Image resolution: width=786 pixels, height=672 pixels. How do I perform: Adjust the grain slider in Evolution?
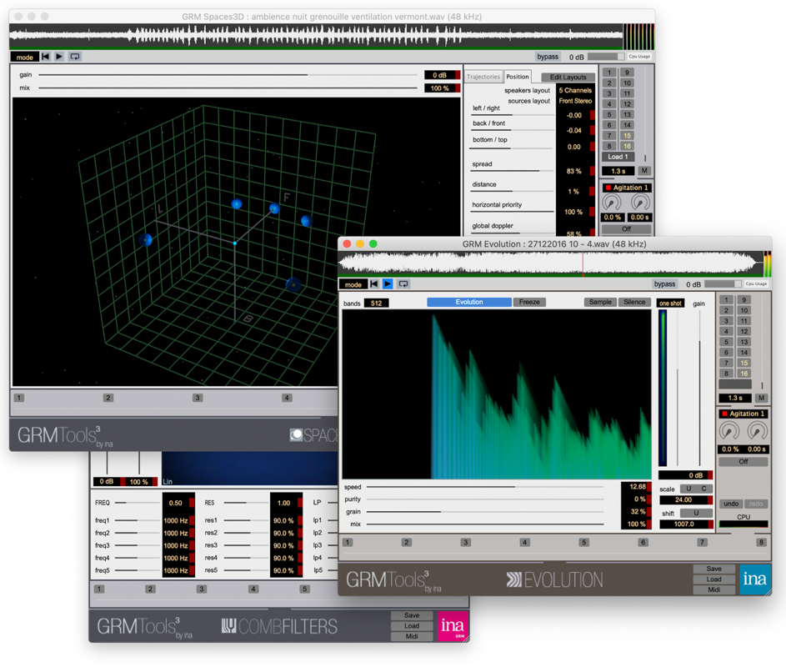point(485,512)
